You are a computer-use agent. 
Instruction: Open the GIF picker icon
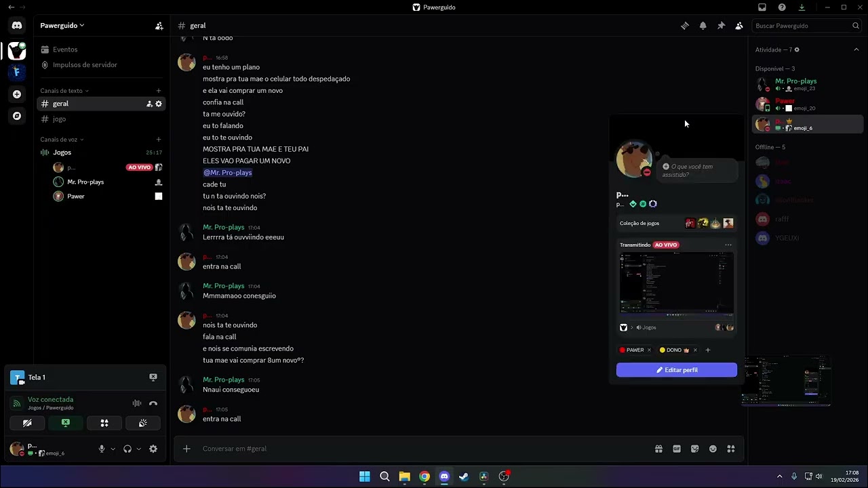point(677,449)
